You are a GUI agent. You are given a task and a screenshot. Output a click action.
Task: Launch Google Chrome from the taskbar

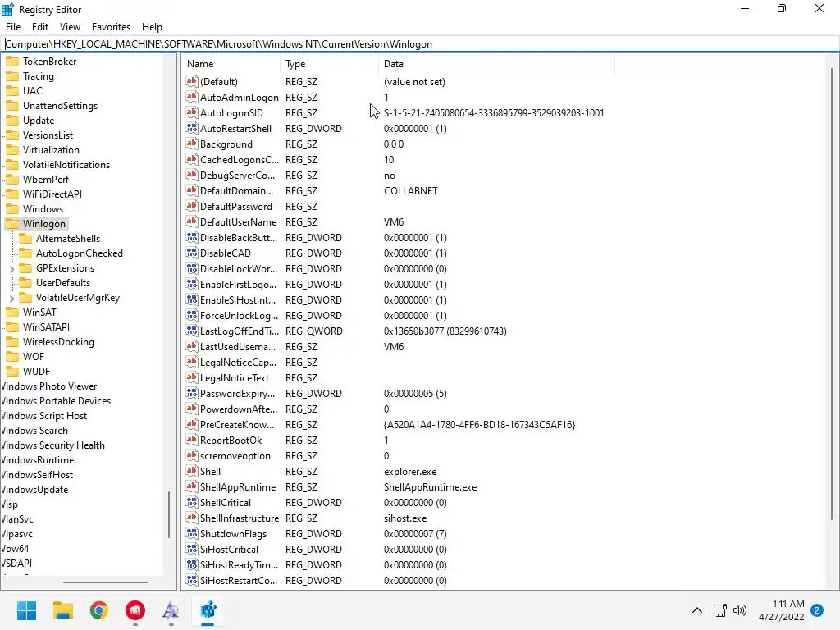click(98, 610)
